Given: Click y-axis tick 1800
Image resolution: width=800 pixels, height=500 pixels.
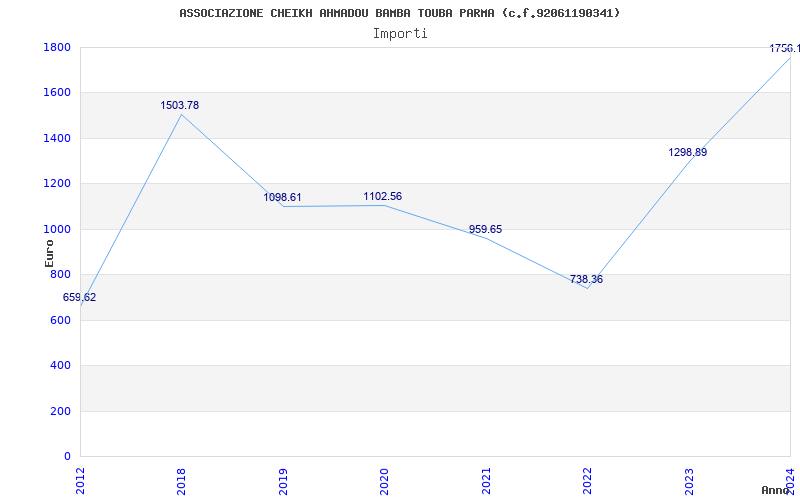Looking at the screenshot, I should tap(57, 47).
